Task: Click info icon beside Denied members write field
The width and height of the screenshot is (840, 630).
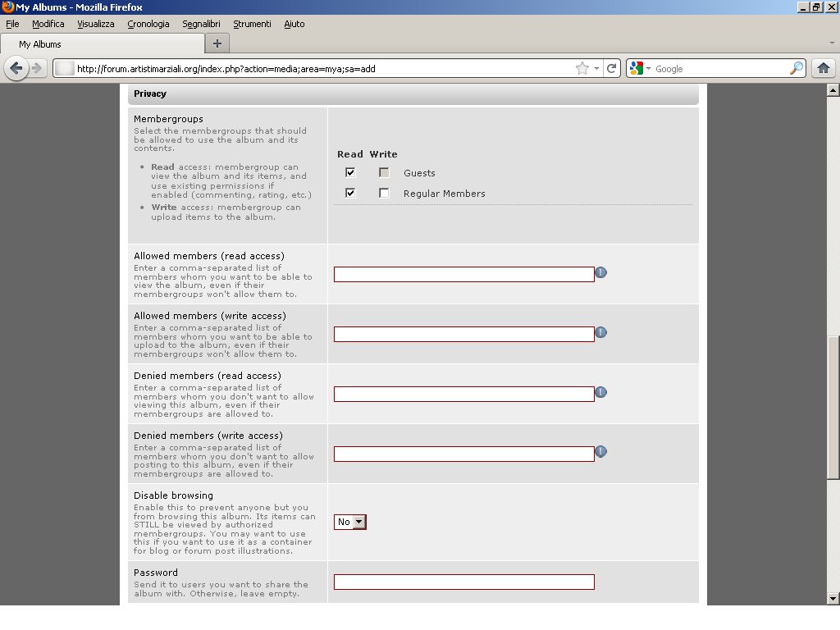Action: click(x=600, y=452)
